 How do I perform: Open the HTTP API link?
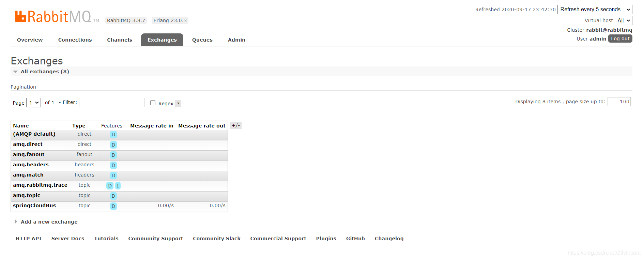pyautogui.click(x=29, y=239)
